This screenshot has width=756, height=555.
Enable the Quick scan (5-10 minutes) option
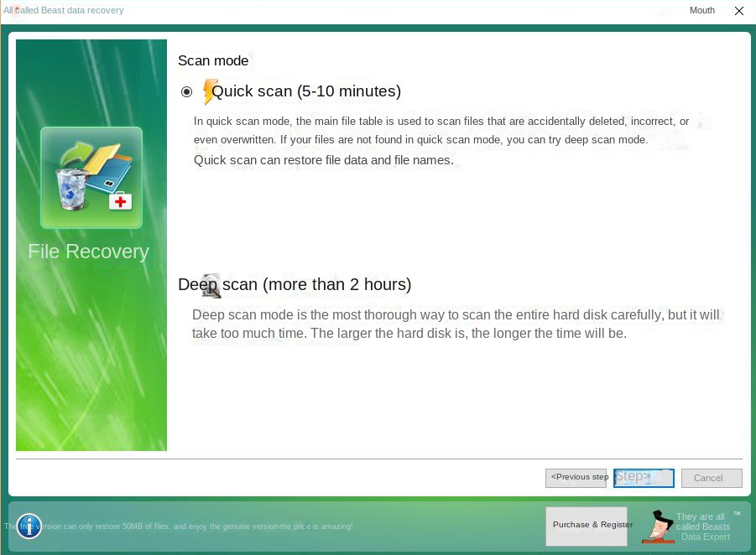(x=186, y=91)
